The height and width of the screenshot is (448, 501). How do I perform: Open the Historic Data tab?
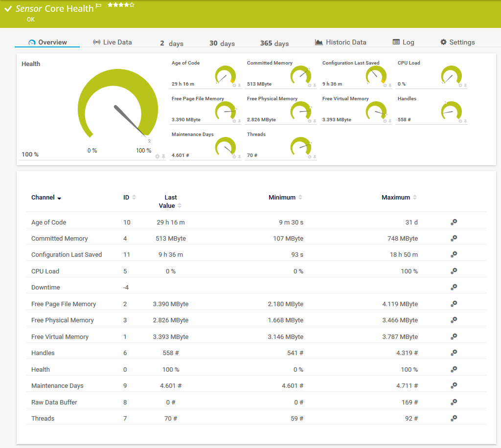pyautogui.click(x=341, y=43)
